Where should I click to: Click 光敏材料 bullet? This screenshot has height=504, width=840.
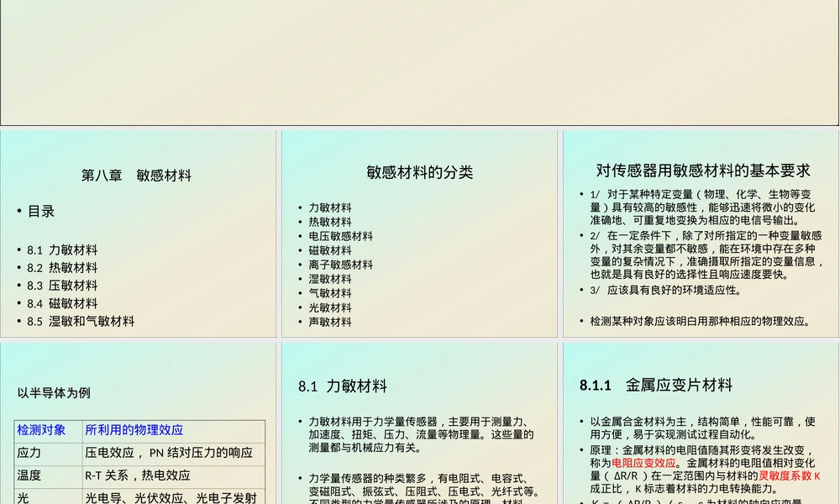point(330,308)
